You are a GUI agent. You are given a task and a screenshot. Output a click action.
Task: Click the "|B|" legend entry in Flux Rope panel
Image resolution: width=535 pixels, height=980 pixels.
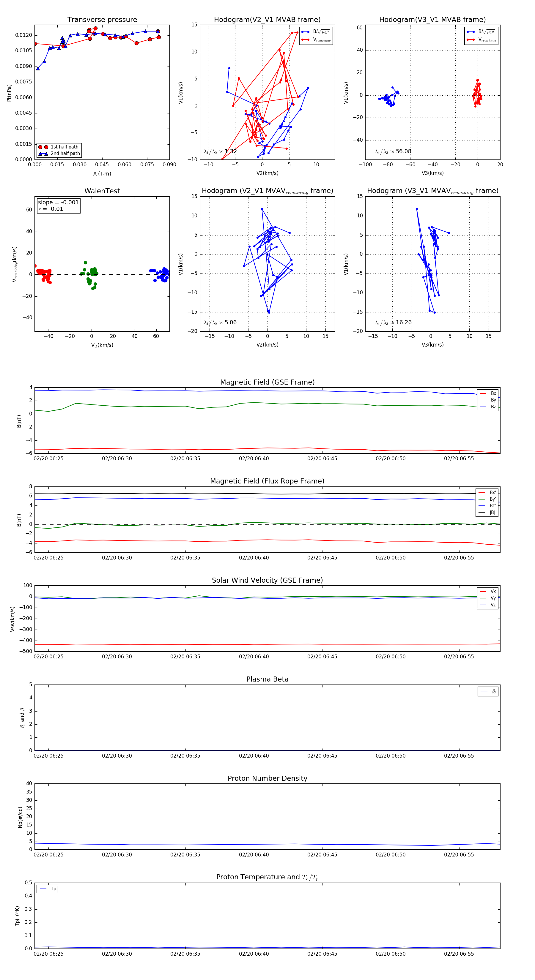coord(487,513)
